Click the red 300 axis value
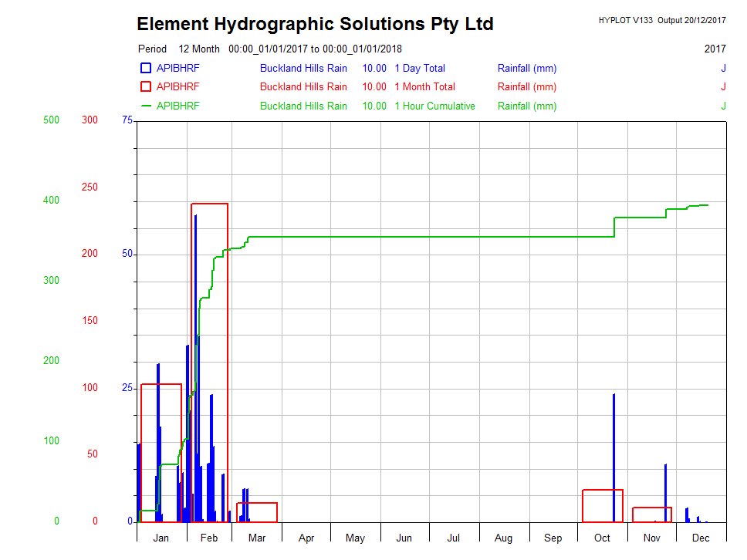 click(x=90, y=120)
